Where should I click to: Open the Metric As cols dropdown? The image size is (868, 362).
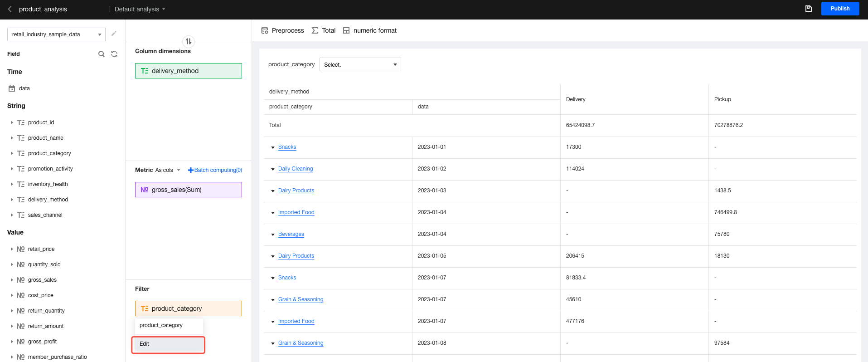(x=168, y=170)
